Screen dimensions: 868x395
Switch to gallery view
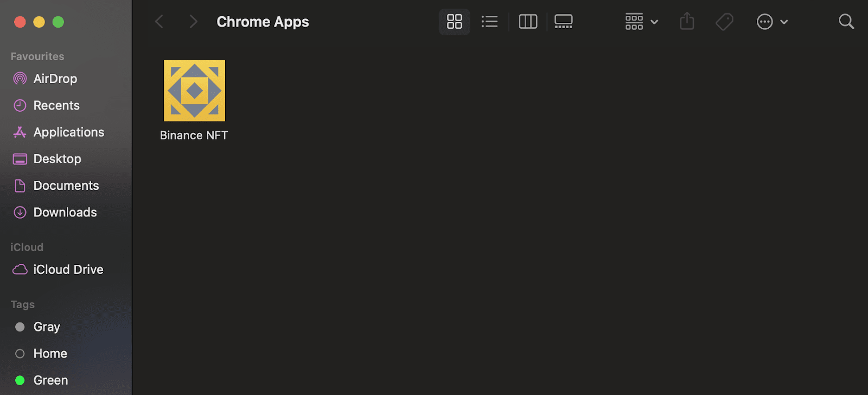click(x=564, y=22)
